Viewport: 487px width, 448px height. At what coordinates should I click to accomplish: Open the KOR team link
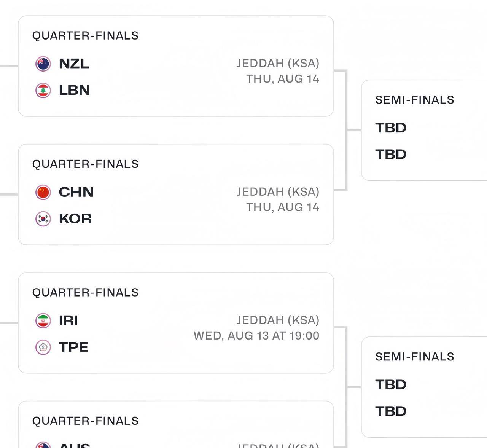tap(75, 219)
